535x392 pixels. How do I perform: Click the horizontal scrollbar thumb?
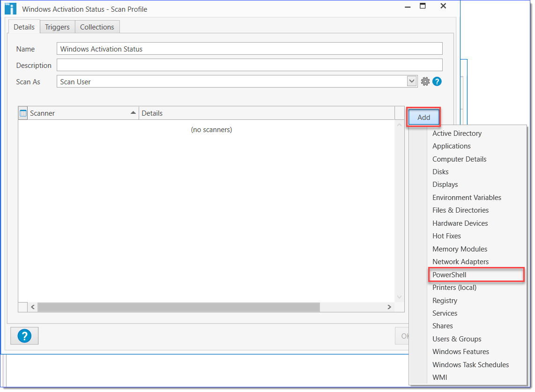pyautogui.click(x=179, y=307)
